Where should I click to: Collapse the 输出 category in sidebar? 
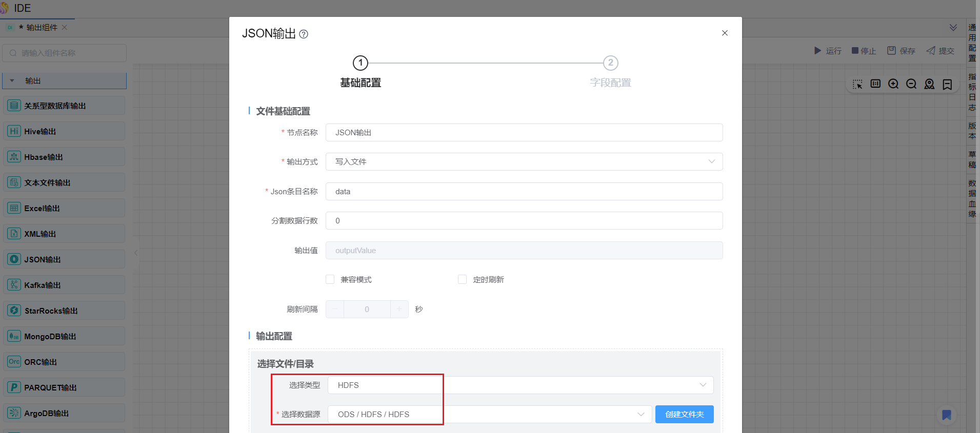coord(12,81)
